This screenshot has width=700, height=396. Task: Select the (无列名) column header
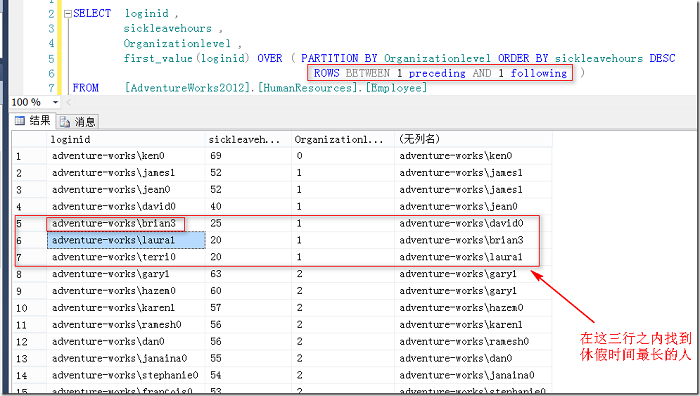pos(473,139)
